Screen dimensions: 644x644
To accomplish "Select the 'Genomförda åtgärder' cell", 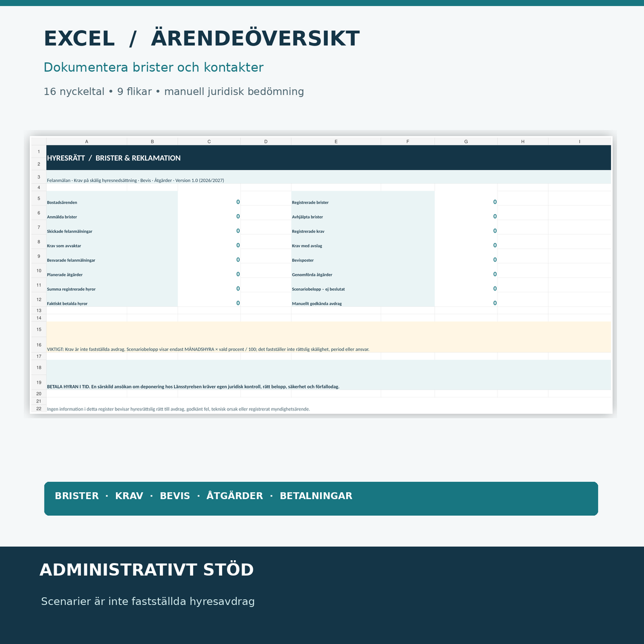I will coord(363,271).
